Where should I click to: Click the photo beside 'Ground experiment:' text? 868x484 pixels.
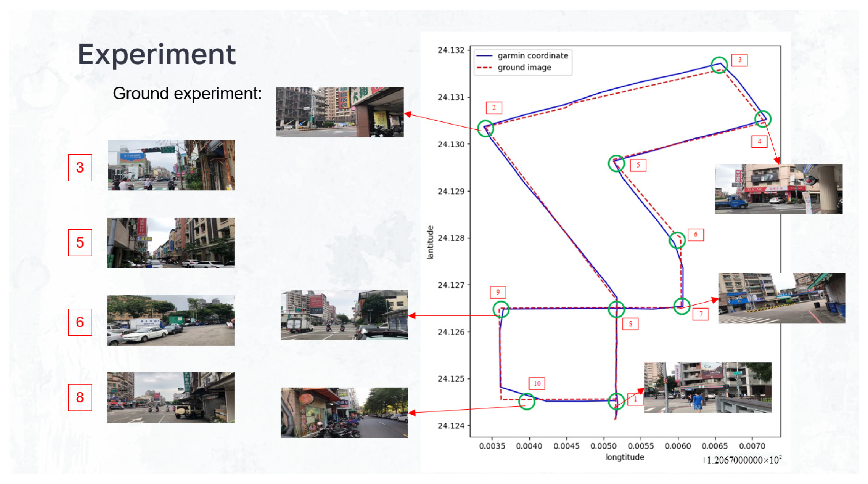click(x=340, y=112)
